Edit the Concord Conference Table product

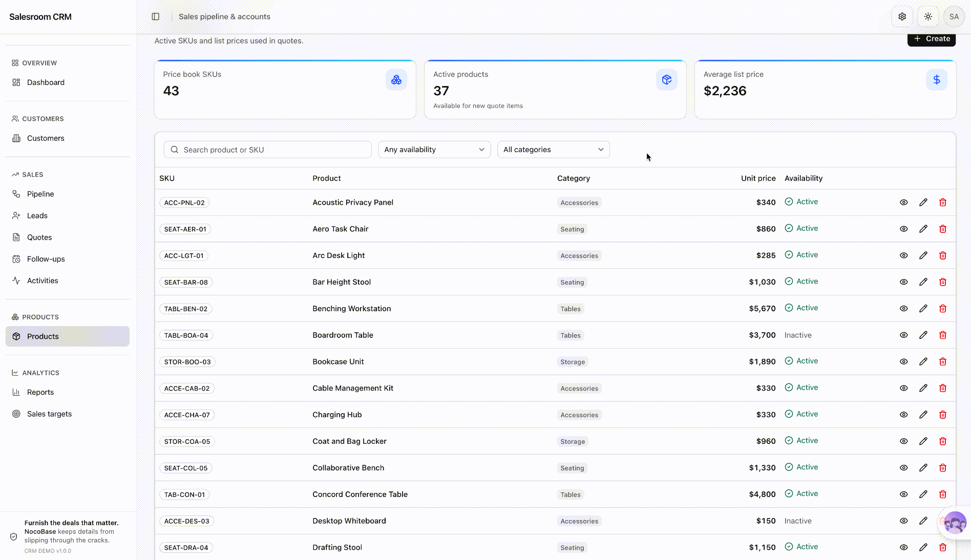pos(923,494)
